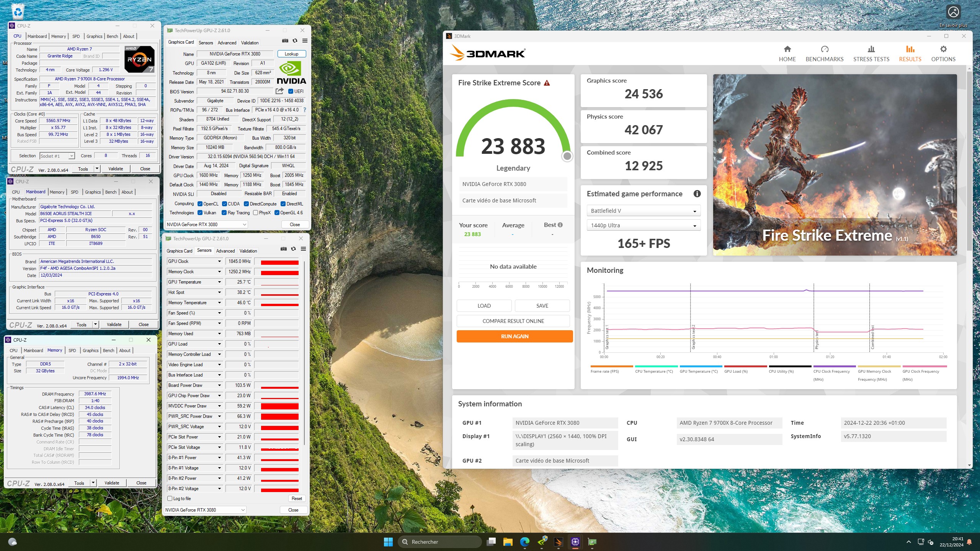Open Task View on taskbar
Viewport: 980px width, 551px height.
pyautogui.click(x=491, y=542)
